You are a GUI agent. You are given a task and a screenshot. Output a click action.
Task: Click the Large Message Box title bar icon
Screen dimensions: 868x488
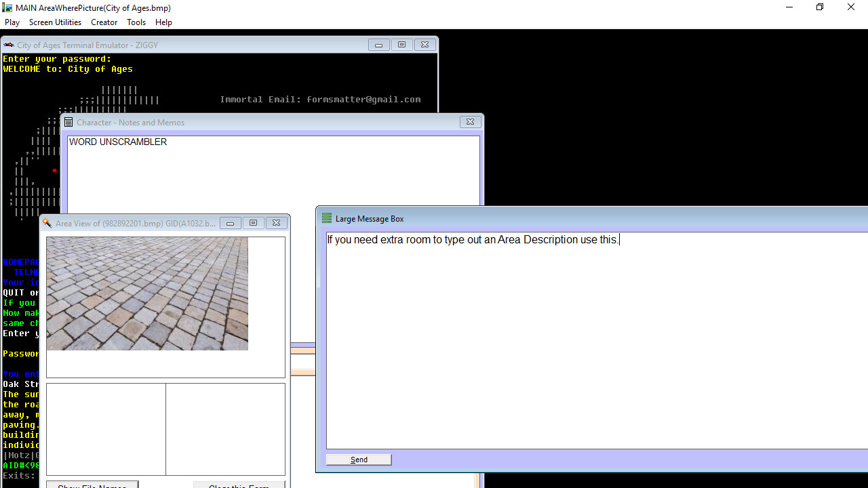(x=326, y=218)
